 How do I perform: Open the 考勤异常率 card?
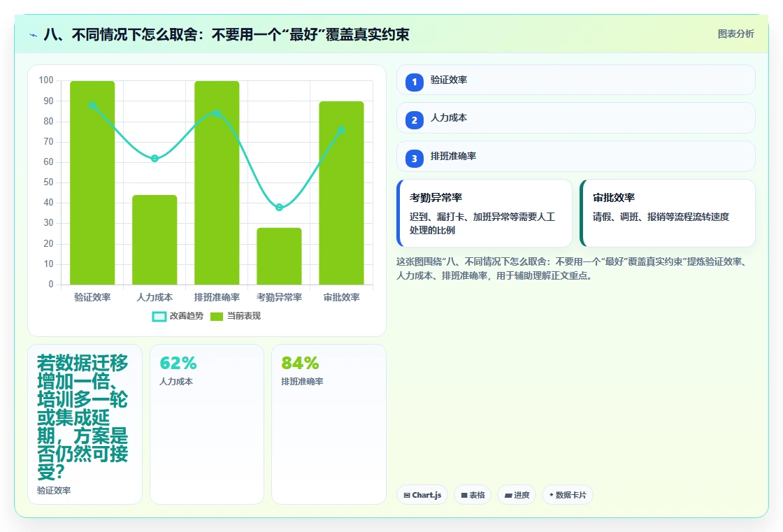(484, 213)
